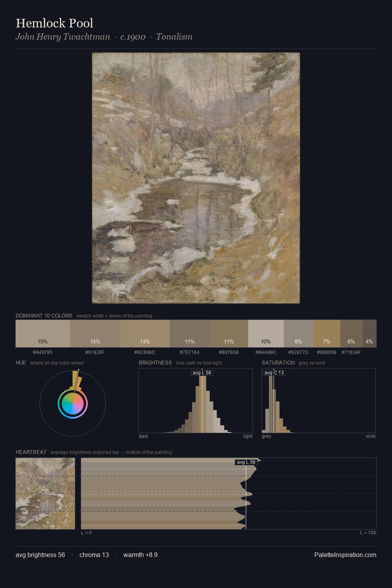Select the 7% swatch #998058
The height and width of the screenshot is (588, 392).
pos(327,334)
